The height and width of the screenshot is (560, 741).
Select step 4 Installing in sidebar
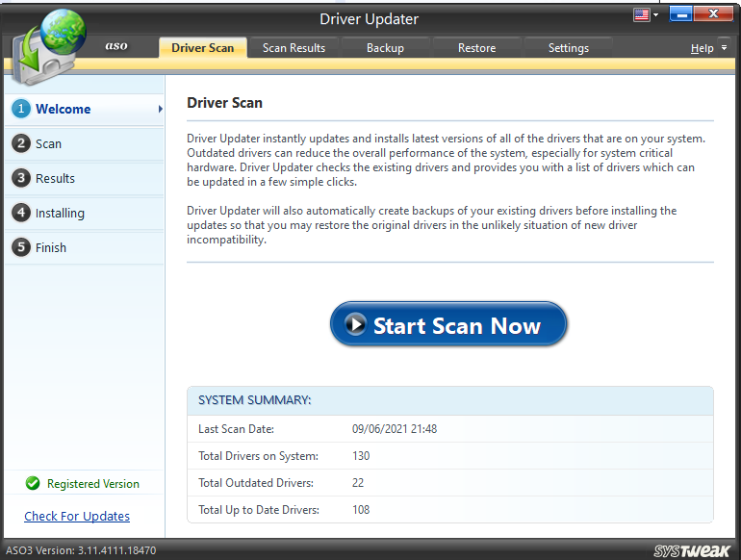pyautogui.click(x=84, y=214)
